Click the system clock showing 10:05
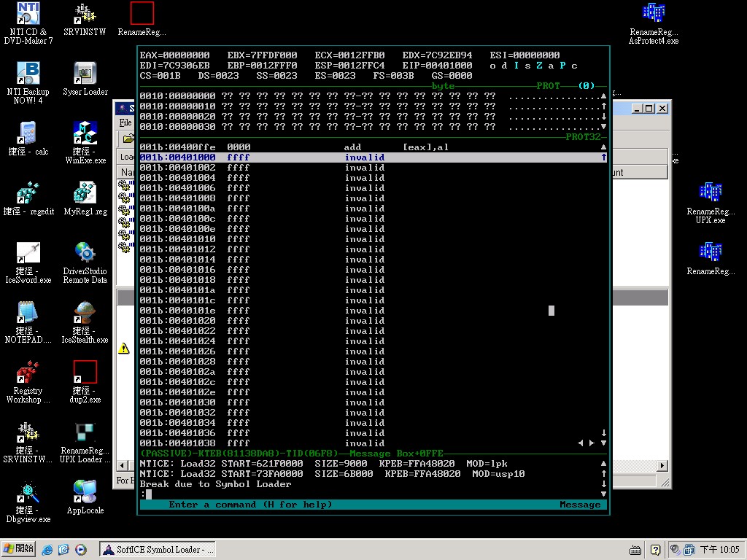The height and width of the screenshot is (560, 747). coord(720,550)
